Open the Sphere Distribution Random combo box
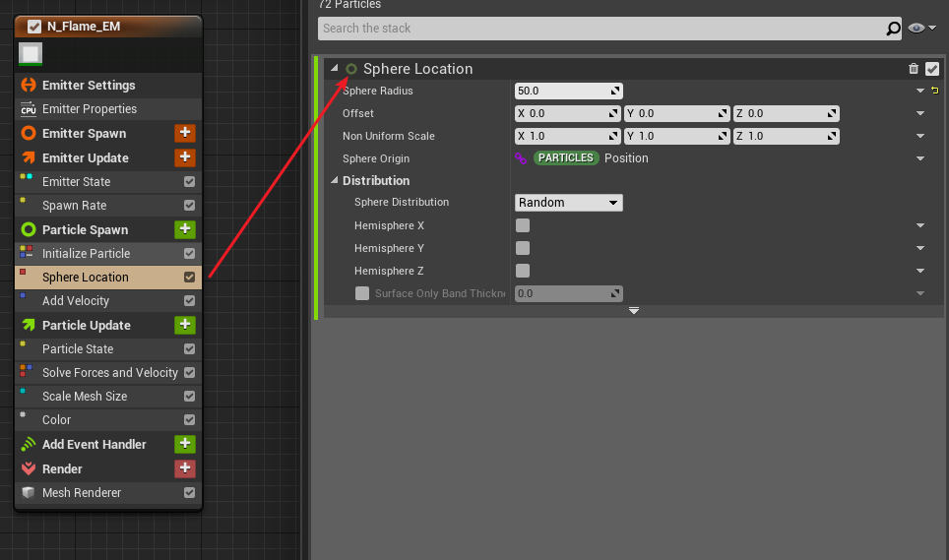949x560 pixels. (x=568, y=203)
